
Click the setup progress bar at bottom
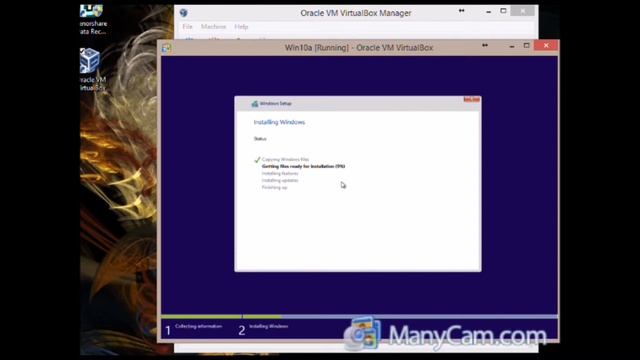(359, 317)
